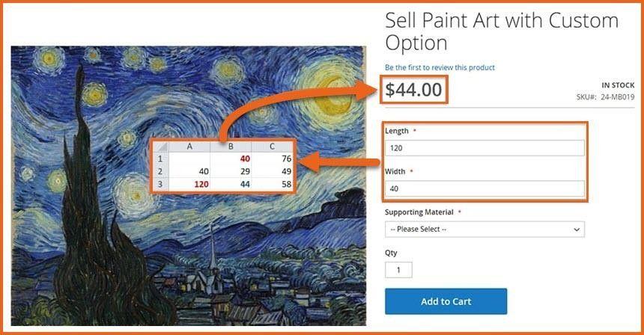This screenshot has width=644, height=335.
Task: Select the red 120 spreadsheet cell
Action: [189, 184]
